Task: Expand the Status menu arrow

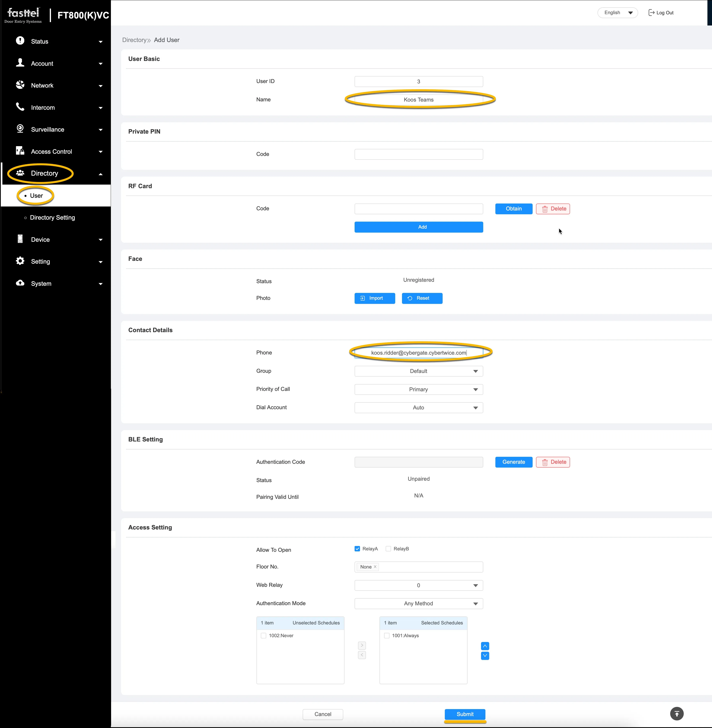Action: (101, 42)
